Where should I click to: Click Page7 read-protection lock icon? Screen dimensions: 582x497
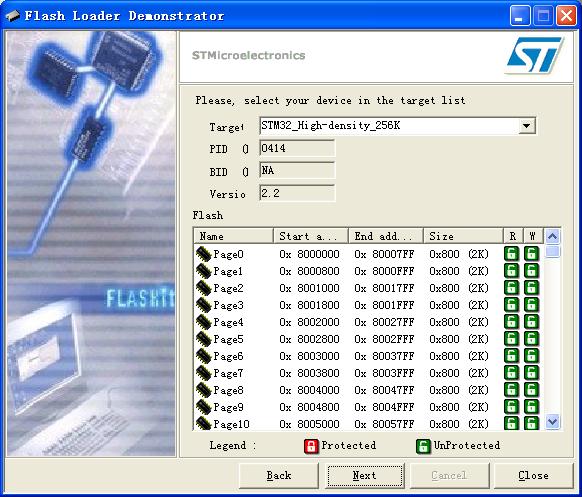pyautogui.click(x=511, y=373)
